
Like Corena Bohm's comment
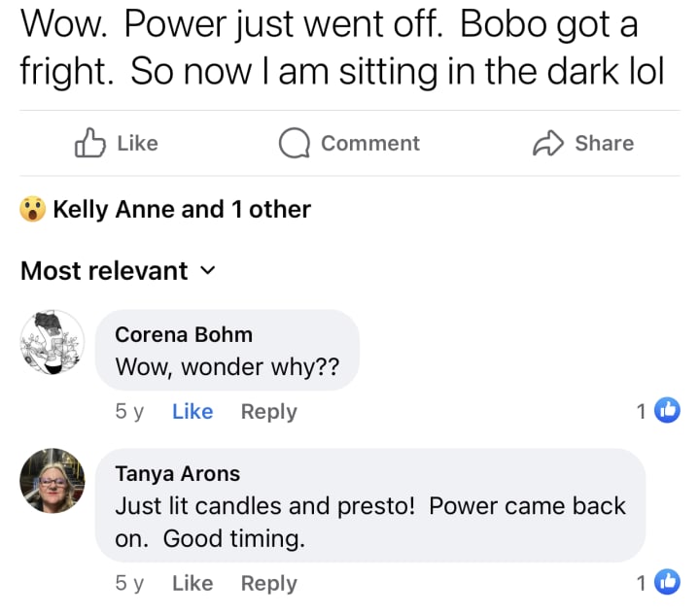(192, 411)
